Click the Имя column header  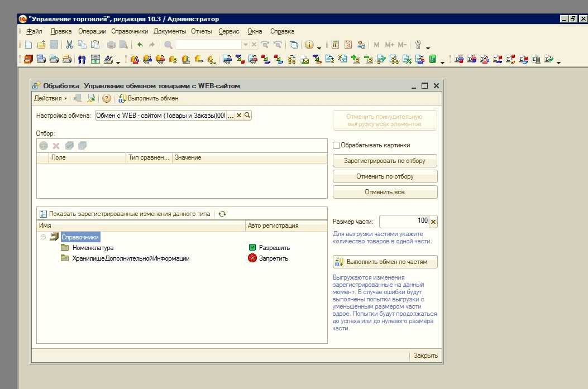click(141, 225)
